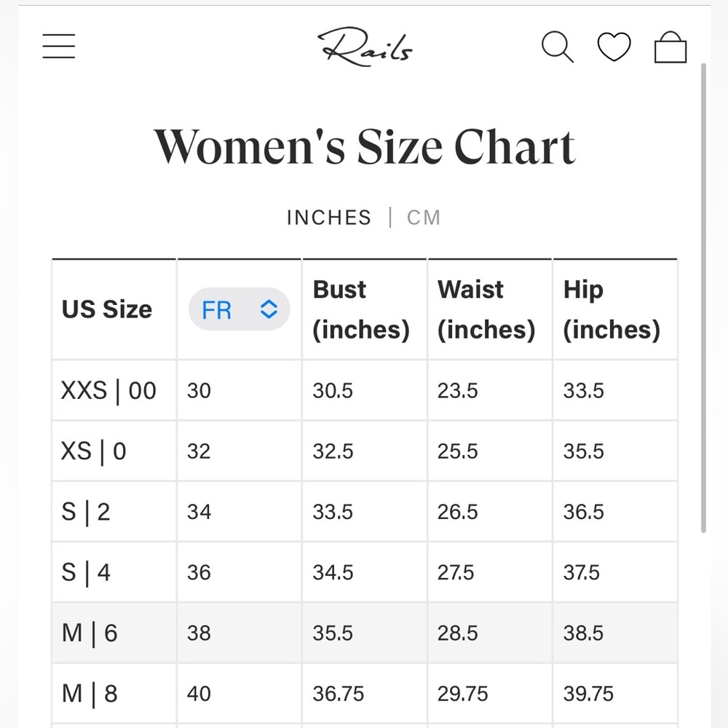
Task: Click waist value 29.75
Action: point(462,694)
